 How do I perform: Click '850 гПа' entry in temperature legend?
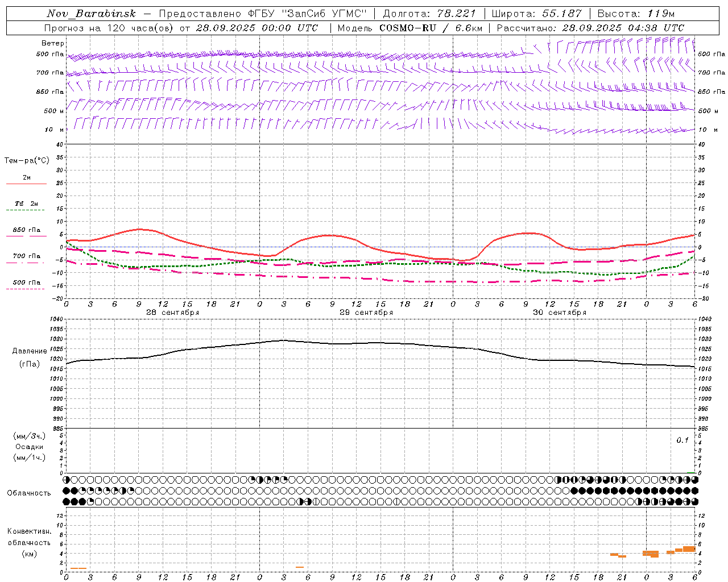[x=27, y=230]
